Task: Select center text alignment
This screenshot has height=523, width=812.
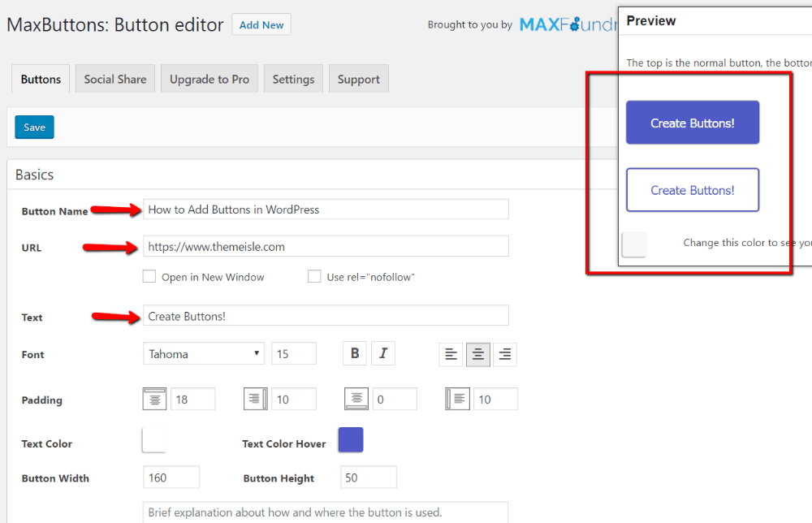Action: point(477,353)
